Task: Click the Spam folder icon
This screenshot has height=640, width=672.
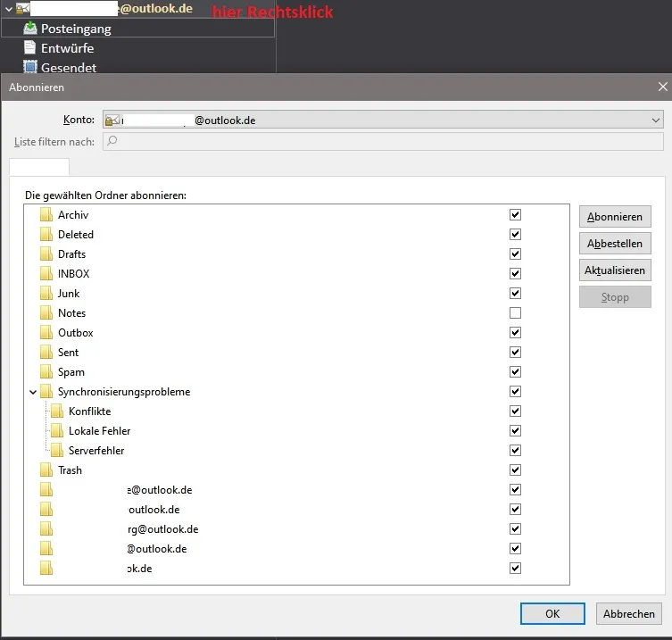Action: click(x=46, y=372)
